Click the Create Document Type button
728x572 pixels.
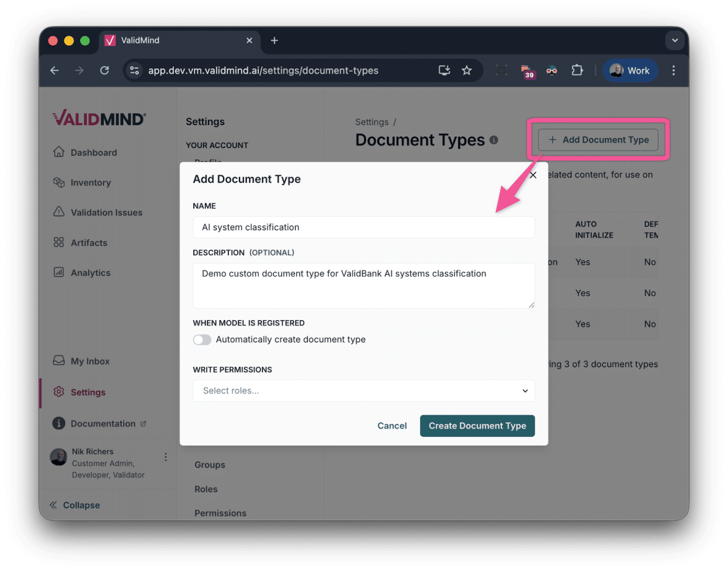[477, 426]
